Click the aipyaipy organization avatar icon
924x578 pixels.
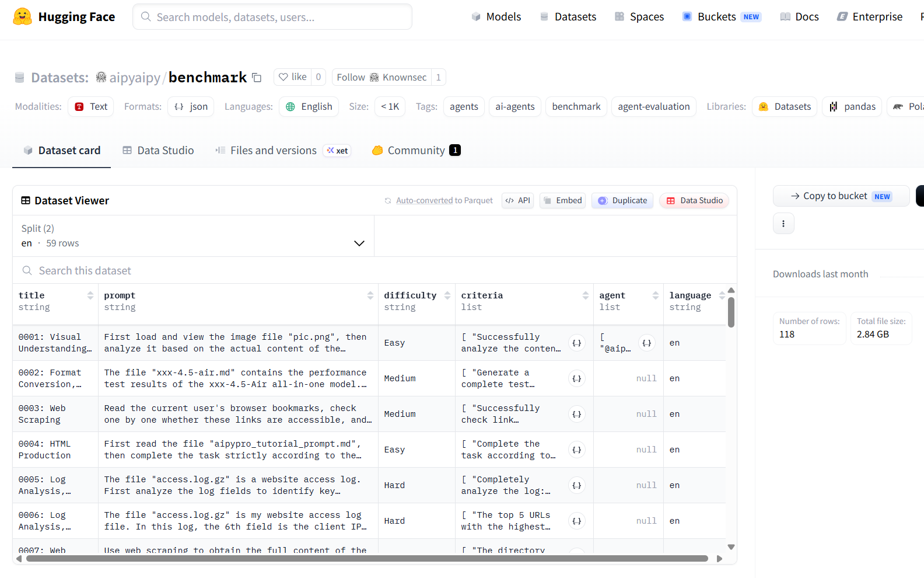pyautogui.click(x=101, y=77)
